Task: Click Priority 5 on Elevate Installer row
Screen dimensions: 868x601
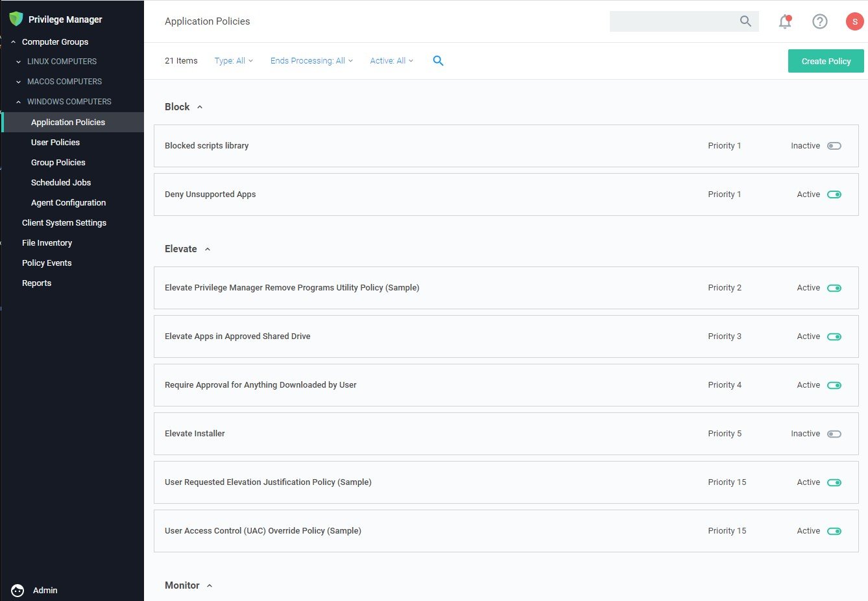Action: point(725,434)
